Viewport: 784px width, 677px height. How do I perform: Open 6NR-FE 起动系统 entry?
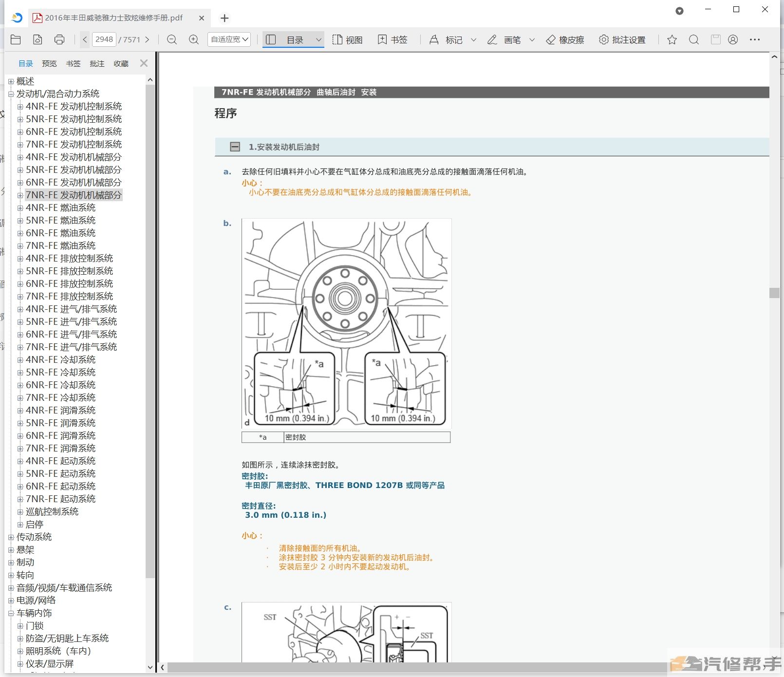tap(60, 487)
